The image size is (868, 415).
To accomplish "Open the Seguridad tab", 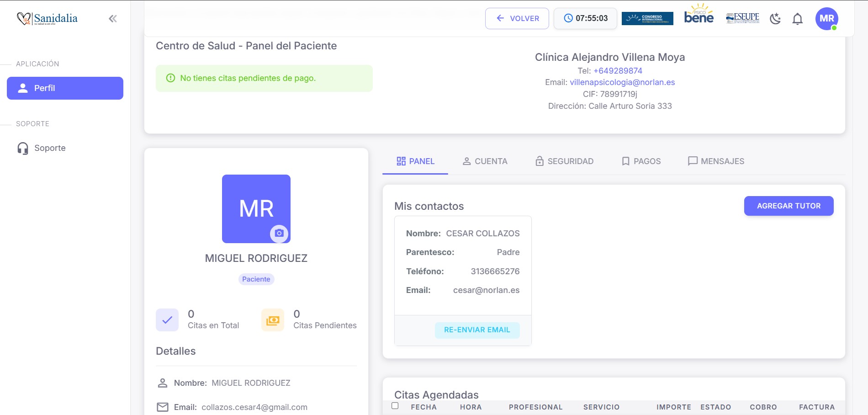I will [x=564, y=161].
